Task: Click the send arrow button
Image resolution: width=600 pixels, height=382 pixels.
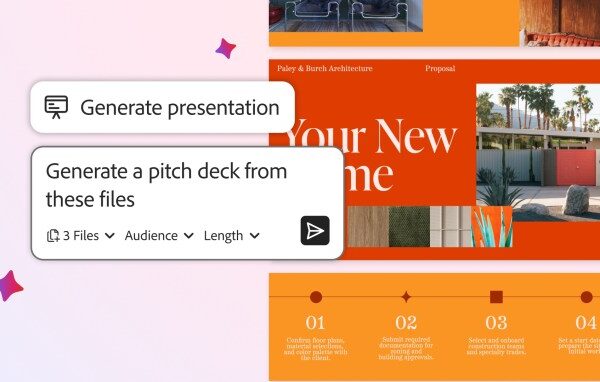Action: (315, 230)
